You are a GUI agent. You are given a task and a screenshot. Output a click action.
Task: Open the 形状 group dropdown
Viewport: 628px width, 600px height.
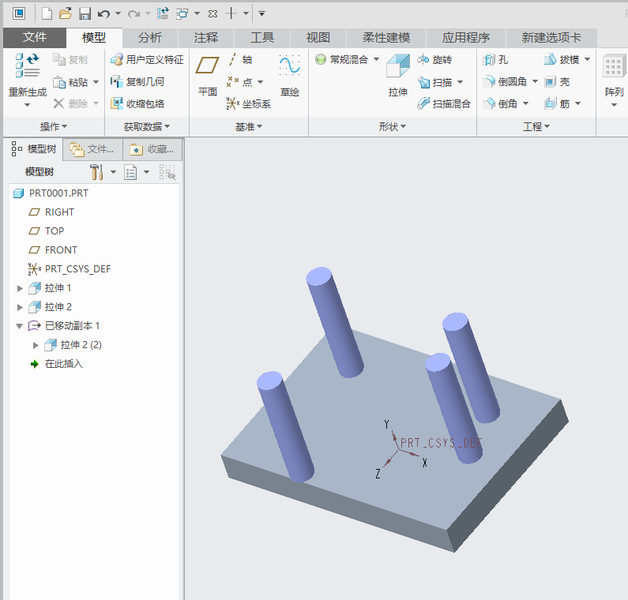pyautogui.click(x=392, y=127)
